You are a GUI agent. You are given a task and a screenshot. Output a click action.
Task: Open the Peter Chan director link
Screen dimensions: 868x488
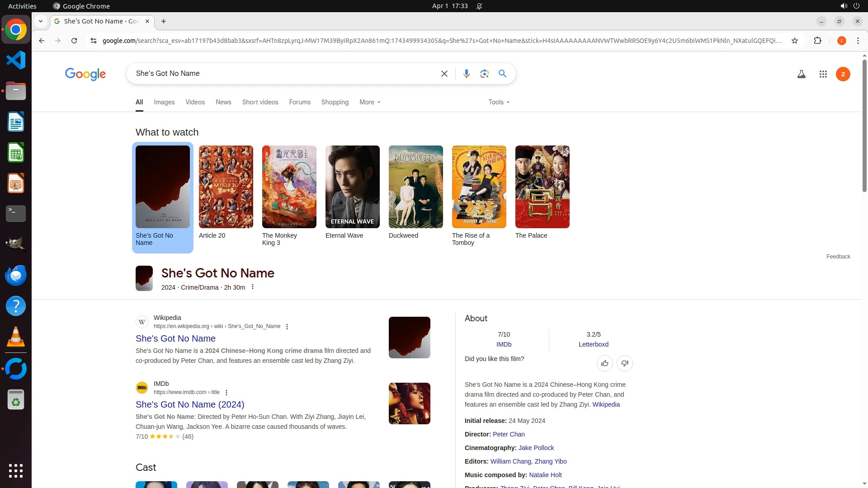[509, 434]
